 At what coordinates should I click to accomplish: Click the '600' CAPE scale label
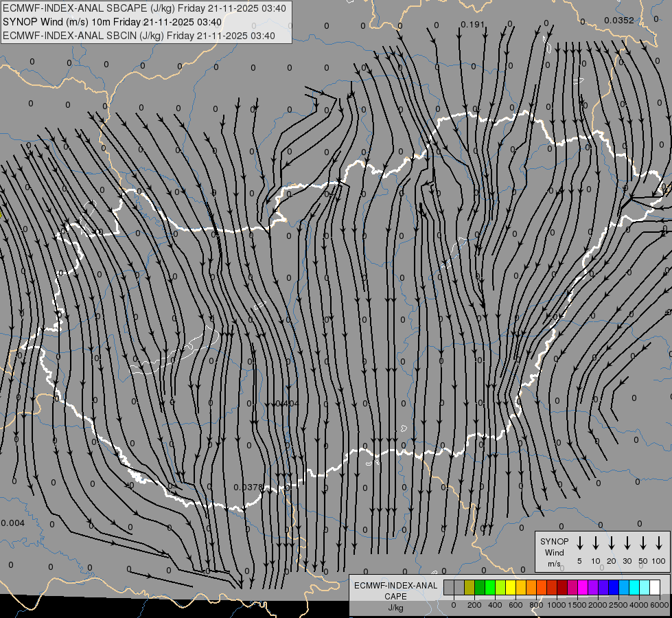(x=515, y=605)
